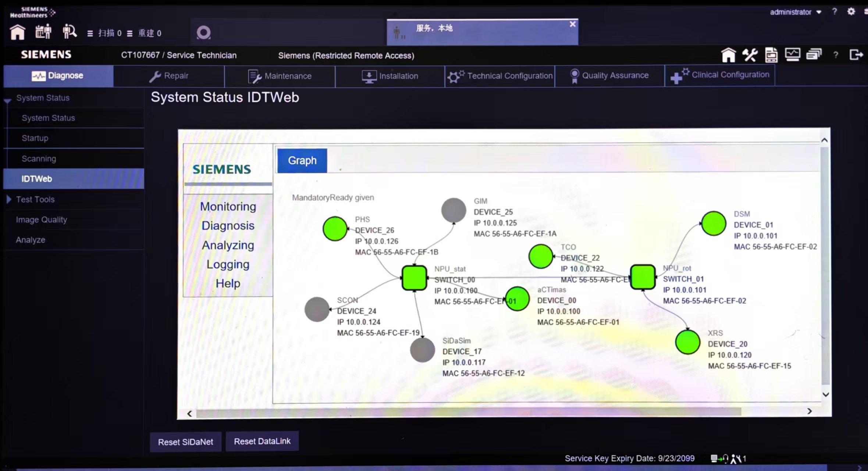The width and height of the screenshot is (868, 471).
Task: Click the green NPU_stat switch node
Action: (x=414, y=278)
